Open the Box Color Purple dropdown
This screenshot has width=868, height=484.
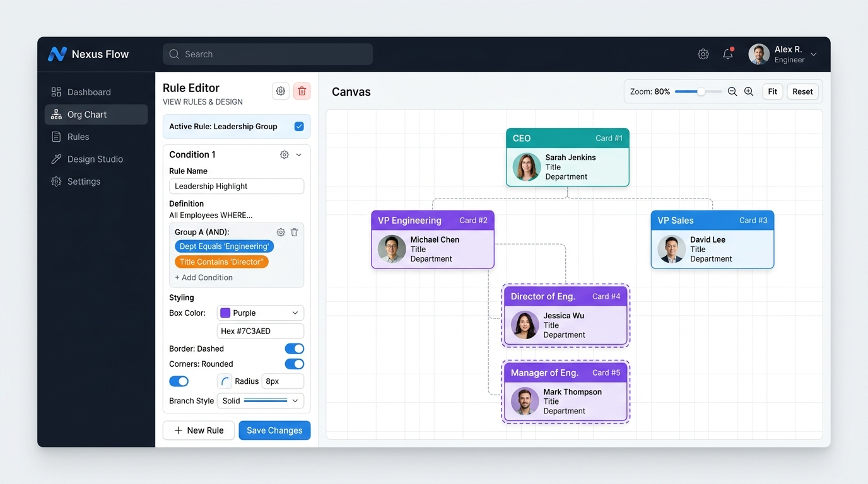point(261,313)
